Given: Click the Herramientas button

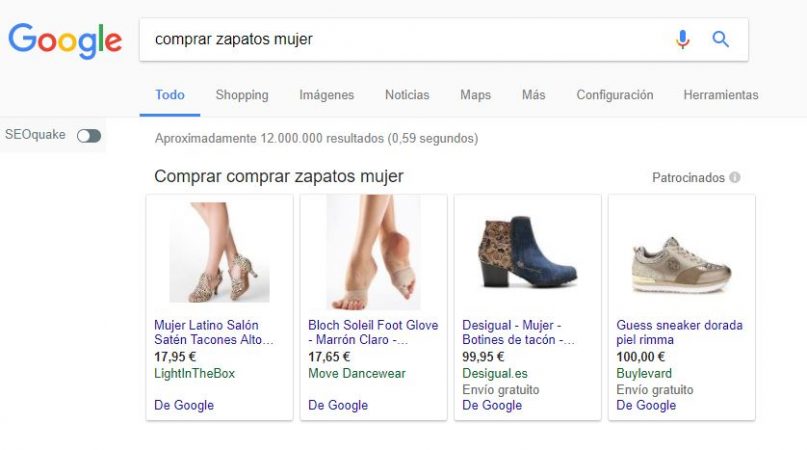Looking at the screenshot, I should pos(721,95).
